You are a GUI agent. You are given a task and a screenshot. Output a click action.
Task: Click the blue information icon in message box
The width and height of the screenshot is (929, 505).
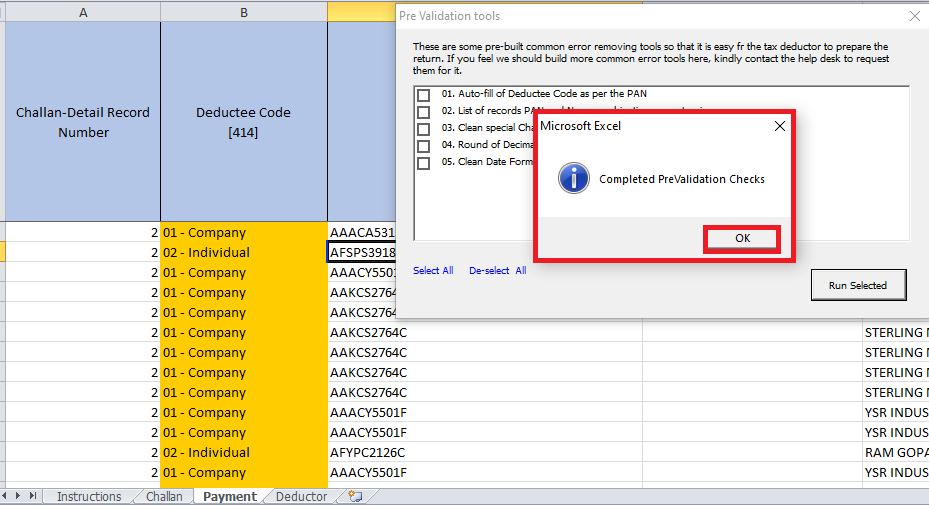(573, 179)
